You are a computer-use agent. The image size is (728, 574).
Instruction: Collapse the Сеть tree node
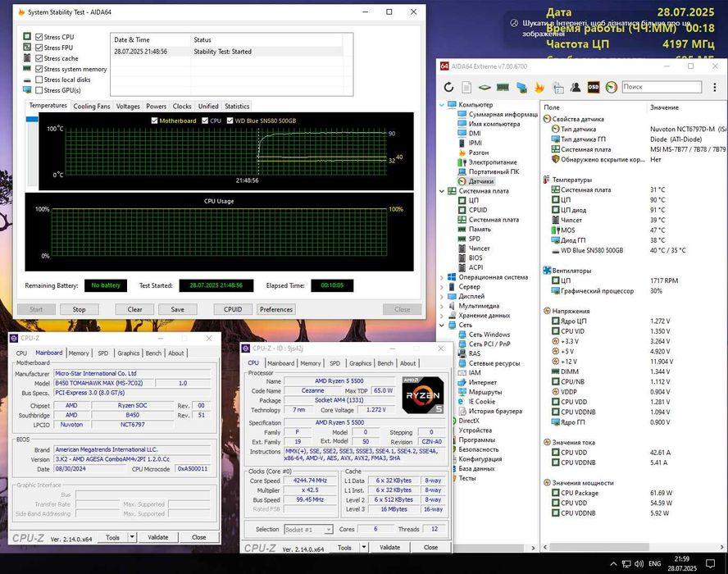pyautogui.click(x=442, y=325)
